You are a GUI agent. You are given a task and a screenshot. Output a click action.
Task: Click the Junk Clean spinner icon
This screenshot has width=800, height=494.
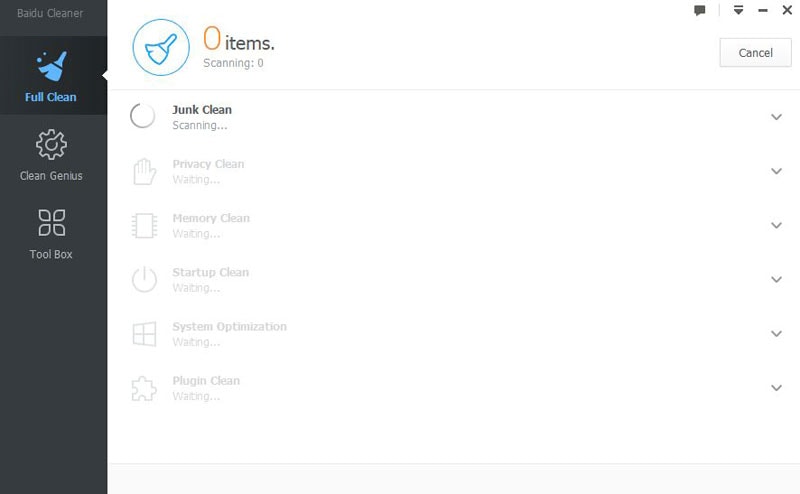[143, 117]
